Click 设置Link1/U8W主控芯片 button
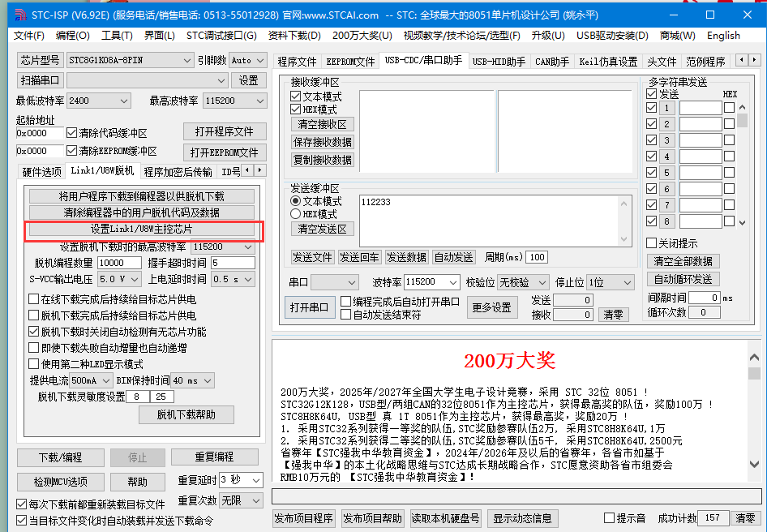 pyautogui.click(x=142, y=229)
